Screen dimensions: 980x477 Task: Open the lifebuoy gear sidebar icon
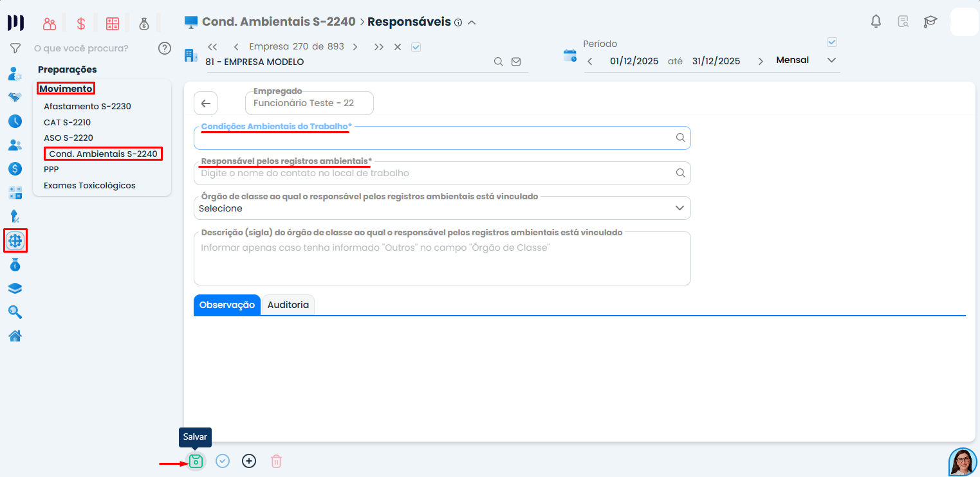[15, 240]
